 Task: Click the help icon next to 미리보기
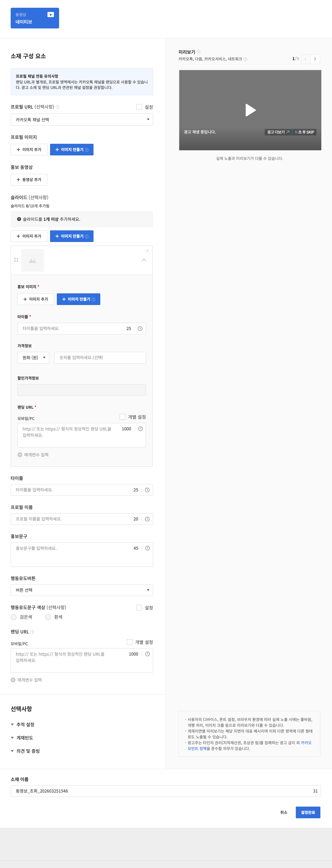(x=198, y=52)
